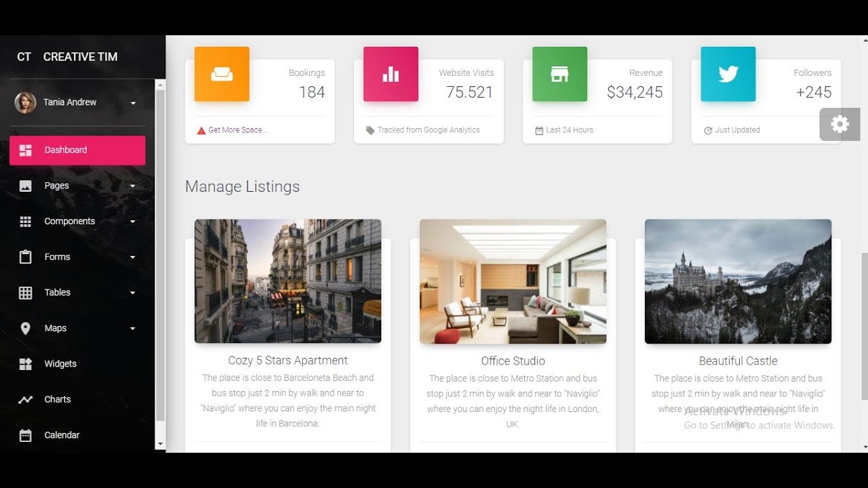The height and width of the screenshot is (488, 868).
Task: Click the Forms clipboard icon
Action: [26, 257]
